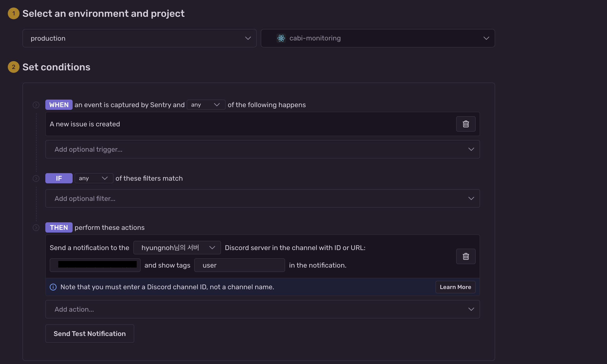607x364 pixels.
Task: Delete the Discord notification action
Action: [x=466, y=256]
